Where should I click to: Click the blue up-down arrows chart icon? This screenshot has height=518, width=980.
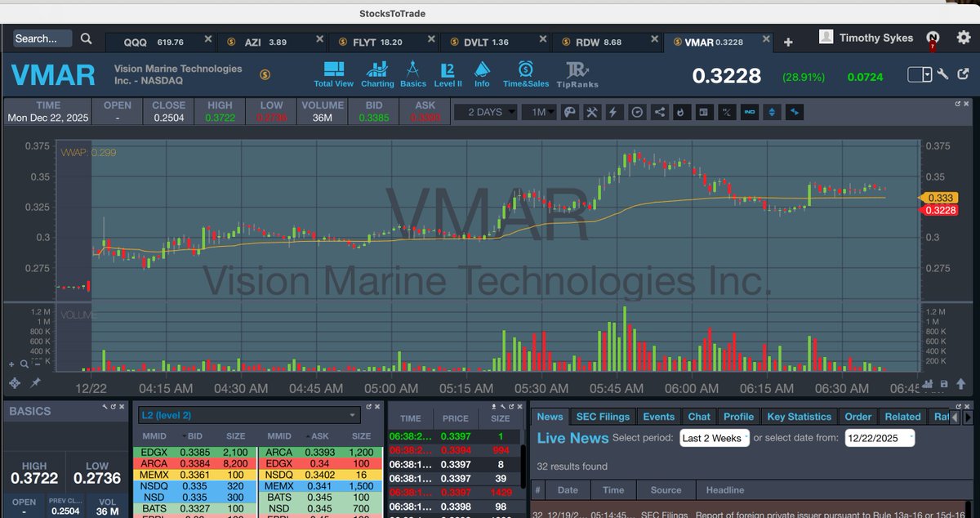click(771, 112)
